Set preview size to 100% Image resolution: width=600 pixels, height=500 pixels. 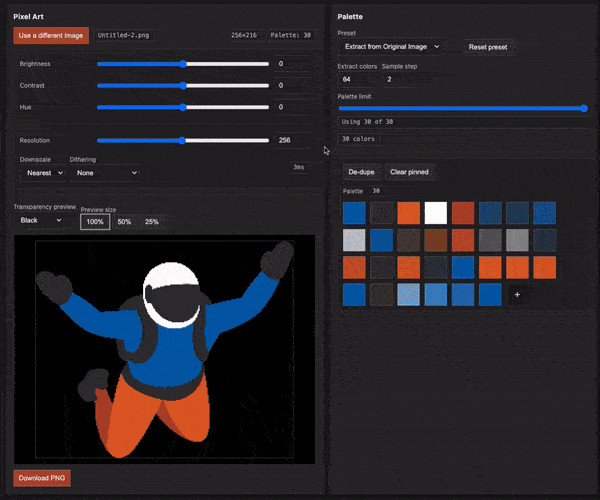95,221
